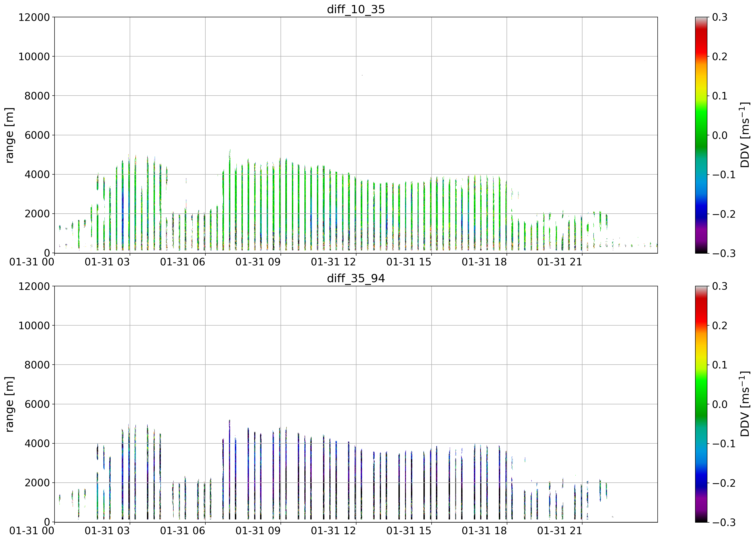Click '01-31 15' x-tick under diff_10_35 plot
The height and width of the screenshot is (541, 756).
point(409,262)
